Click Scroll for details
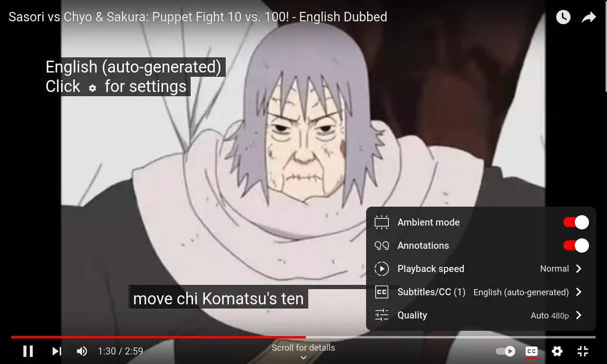 point(303,348)
